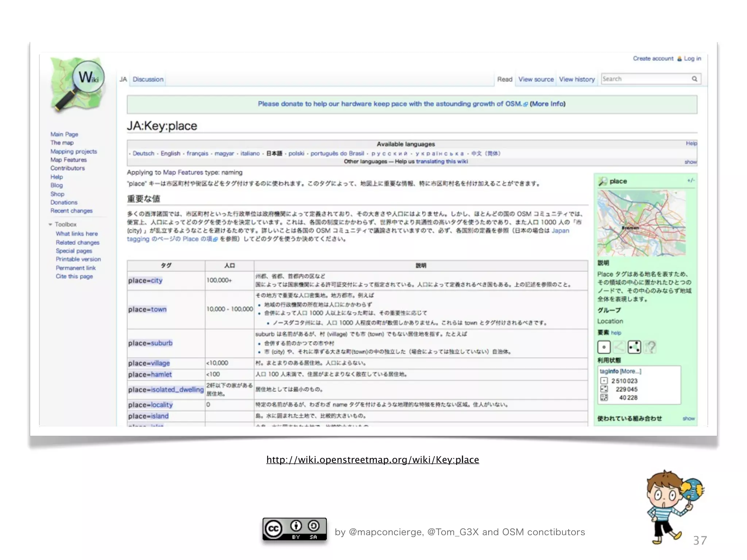Open Mapping projects link
Image resolution: width=747 pixels, height=560 pixels.
click(74, 152)
